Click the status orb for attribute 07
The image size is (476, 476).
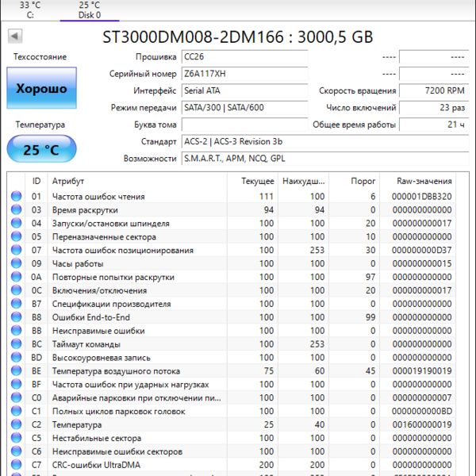click(x=17, y=250)
